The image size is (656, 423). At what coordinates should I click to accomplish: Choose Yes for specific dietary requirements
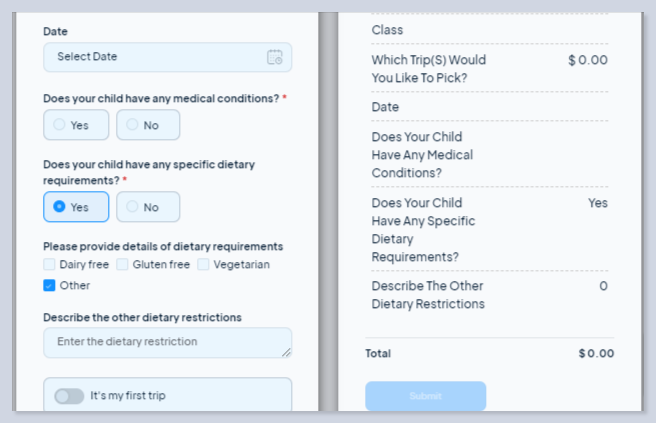click(76, 207)
